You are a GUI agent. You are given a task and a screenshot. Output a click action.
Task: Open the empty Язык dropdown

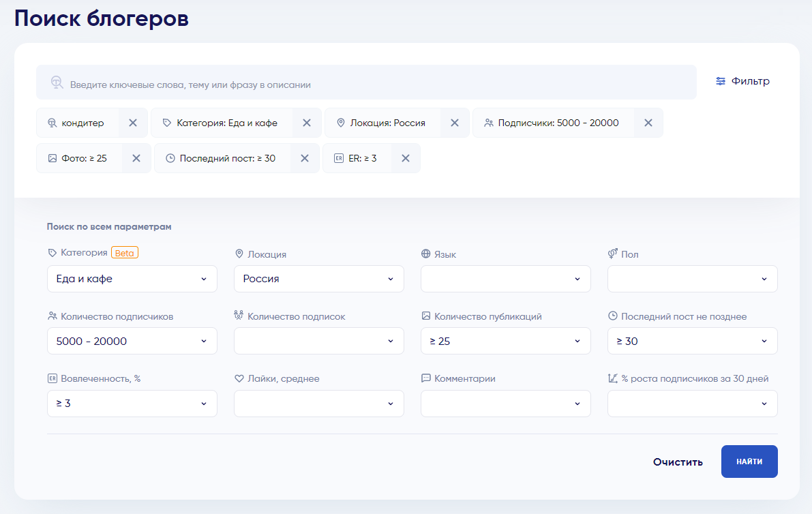point(506,279)
